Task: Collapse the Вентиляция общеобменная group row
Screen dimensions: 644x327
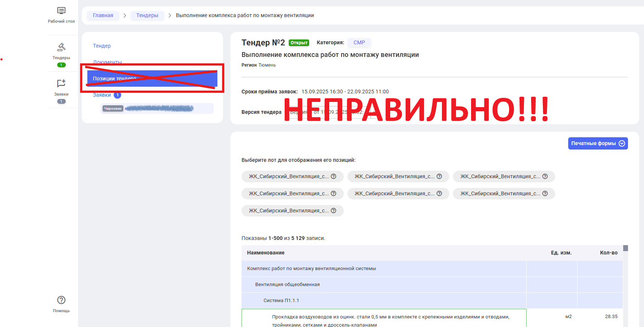Action: click(287, 285)
